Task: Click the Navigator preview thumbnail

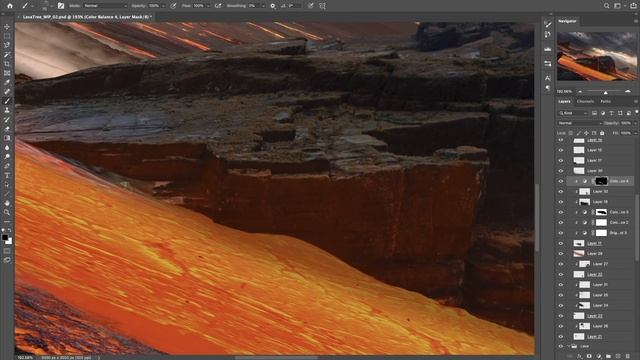Action: (597, 56)
